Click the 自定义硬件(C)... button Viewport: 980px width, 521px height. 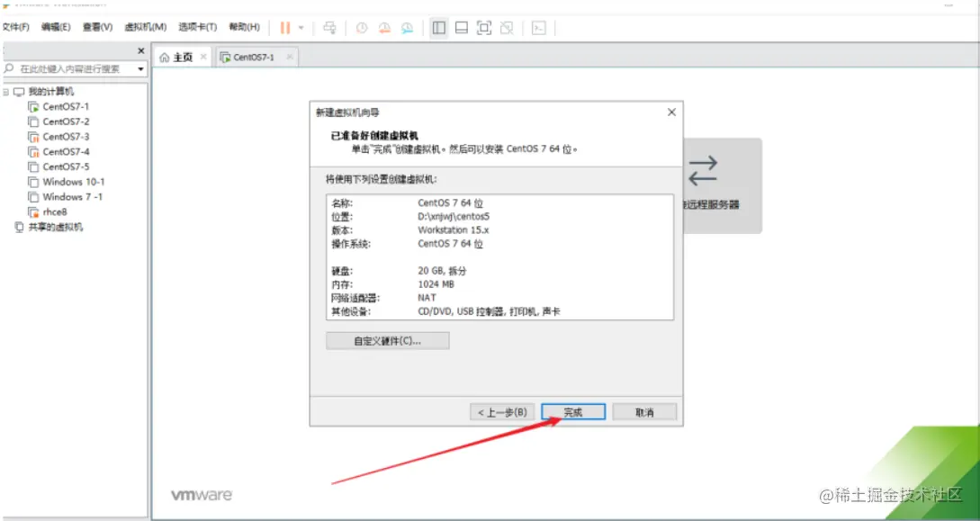pos(388,341)
